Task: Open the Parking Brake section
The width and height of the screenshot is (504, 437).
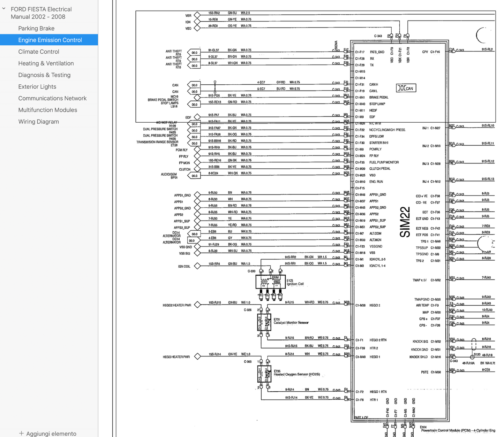Action: click(x=36, y=28)
